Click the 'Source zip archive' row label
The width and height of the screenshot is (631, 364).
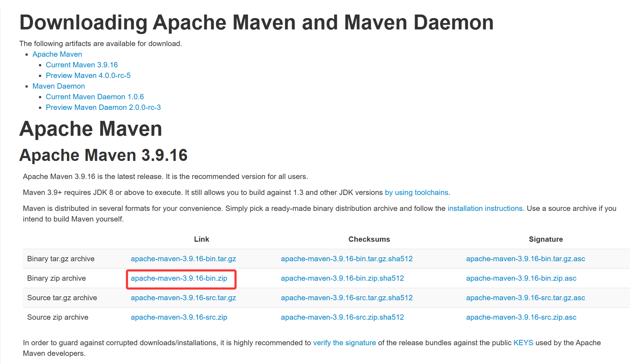point(58,317)
